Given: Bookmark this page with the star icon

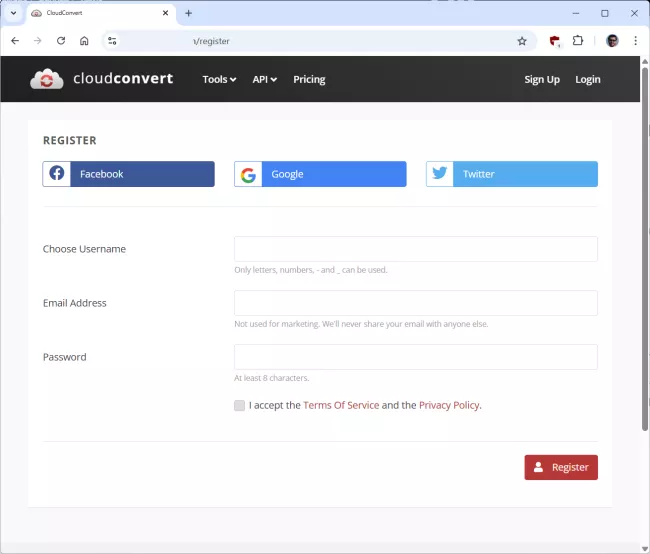Looking at the screenshot, I should (x=522, y=41).
